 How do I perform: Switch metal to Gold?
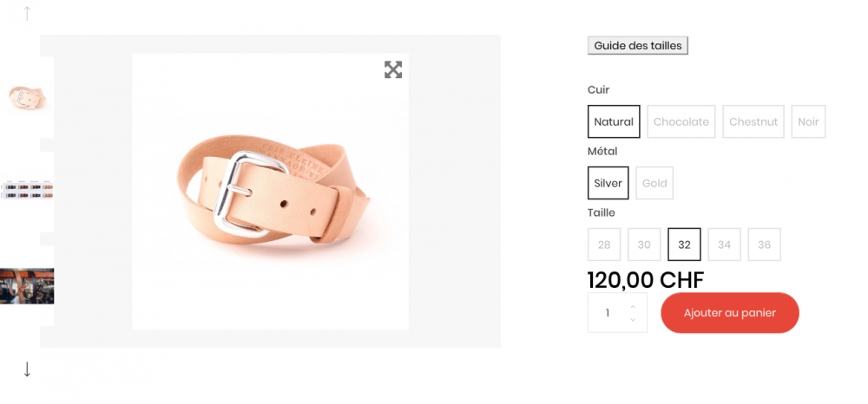[654, 183]
